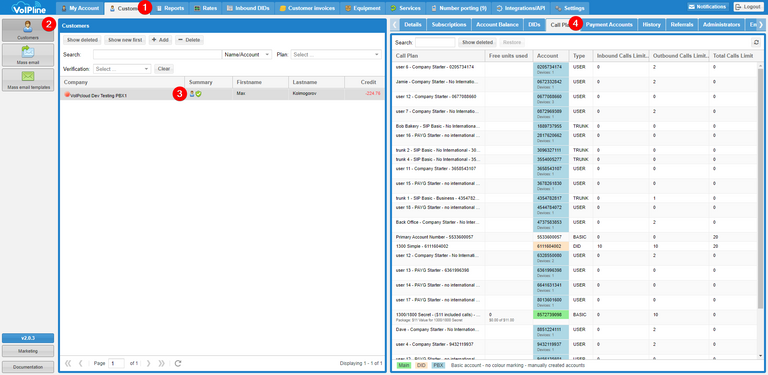This screenshot has height=375, width=768.
Task: Open the Rates tab
Action: point(206,8)
